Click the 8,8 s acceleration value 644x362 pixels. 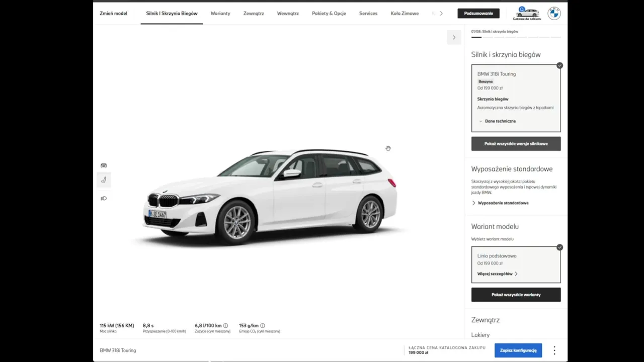[148, 326]
